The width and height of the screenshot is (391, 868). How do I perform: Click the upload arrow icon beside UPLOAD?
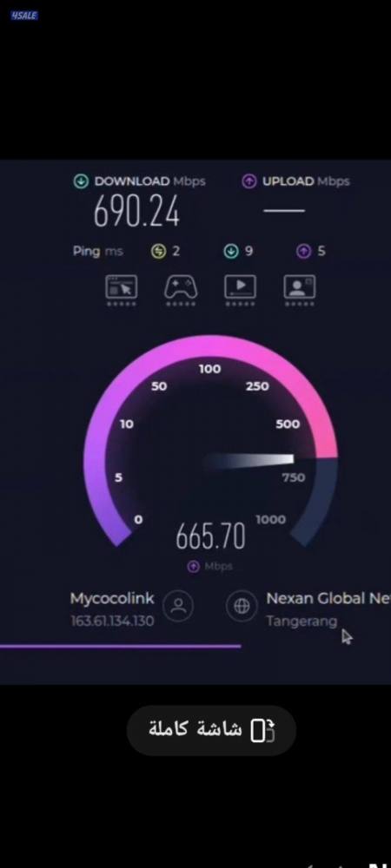[249, 181]
